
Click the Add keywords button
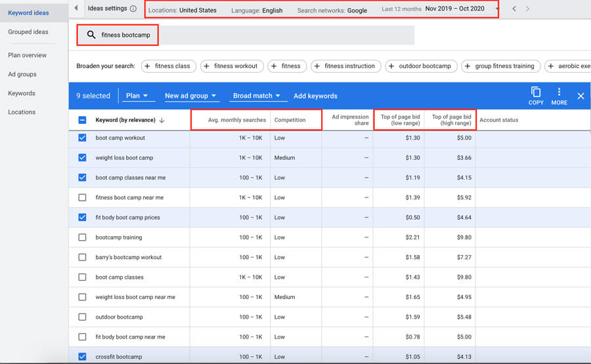[x=315, y=96]
